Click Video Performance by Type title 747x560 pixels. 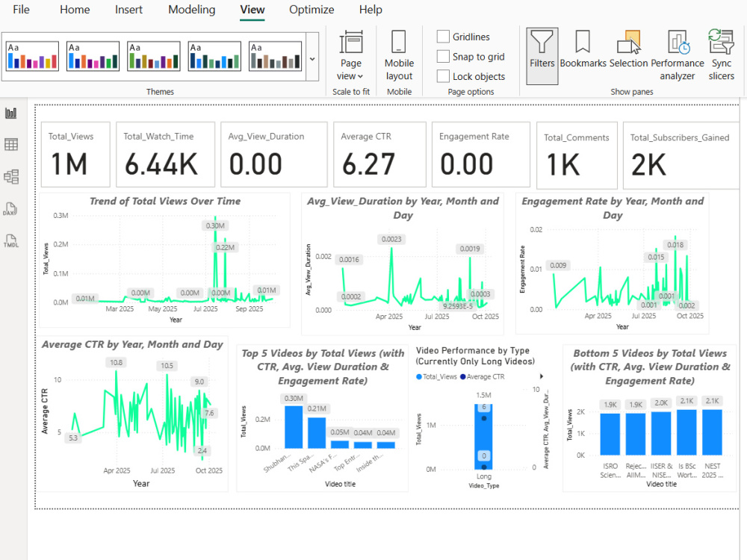(x=475, y=355)
